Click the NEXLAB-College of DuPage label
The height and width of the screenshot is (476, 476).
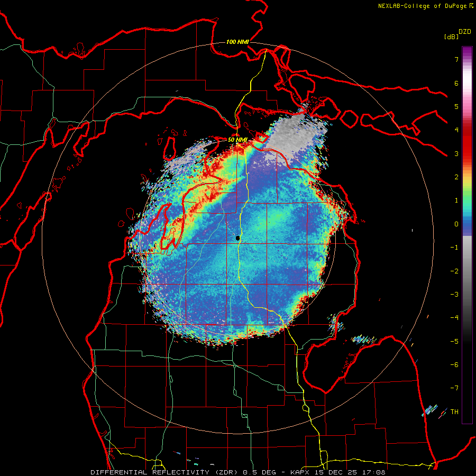[x=422, y=6]
